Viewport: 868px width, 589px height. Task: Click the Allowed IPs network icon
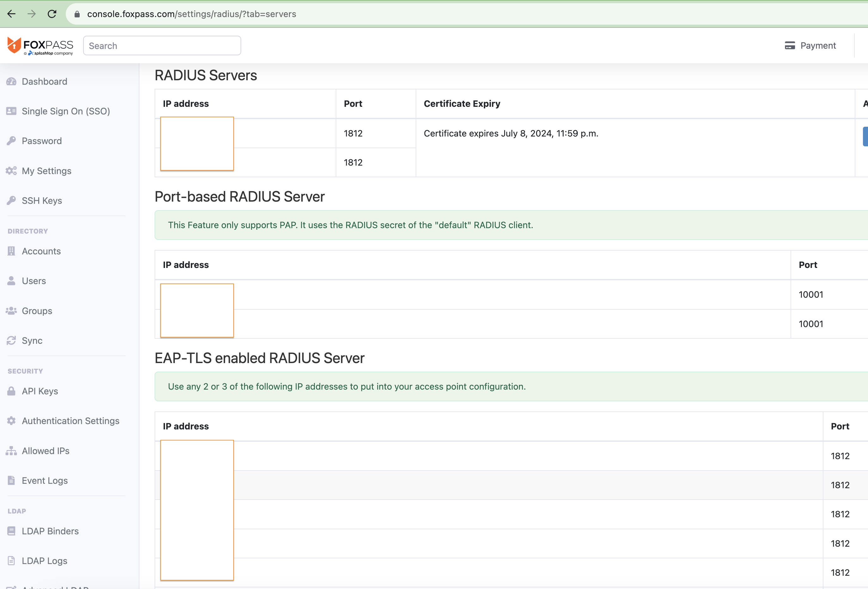pyautogui.click(x=11, y=451)
